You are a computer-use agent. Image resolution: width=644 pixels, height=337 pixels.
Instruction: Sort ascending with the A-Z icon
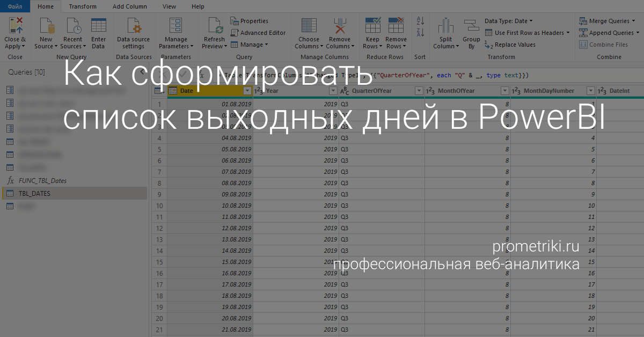pos(420,21)
